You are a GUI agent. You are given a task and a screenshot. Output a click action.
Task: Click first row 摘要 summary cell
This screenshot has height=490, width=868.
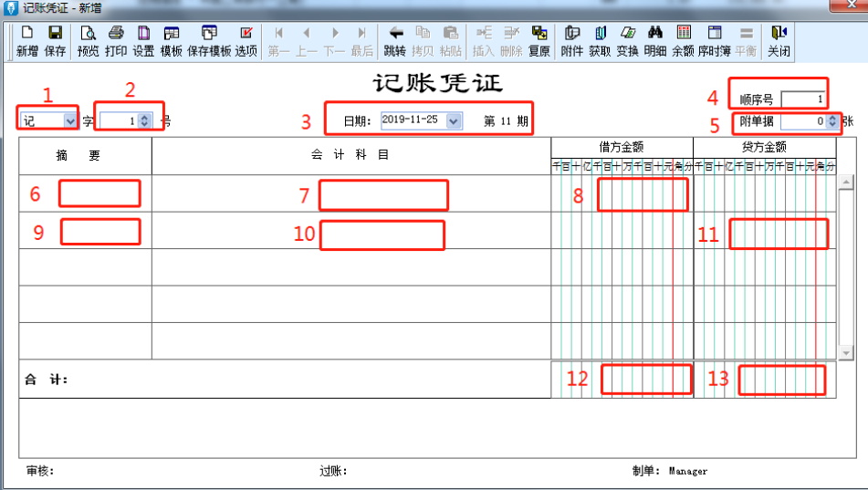[86, 193]
